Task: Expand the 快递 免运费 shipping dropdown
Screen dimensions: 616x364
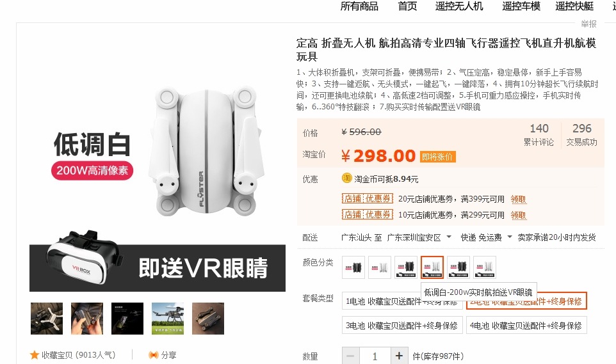Action: click(x=510, y=237)
